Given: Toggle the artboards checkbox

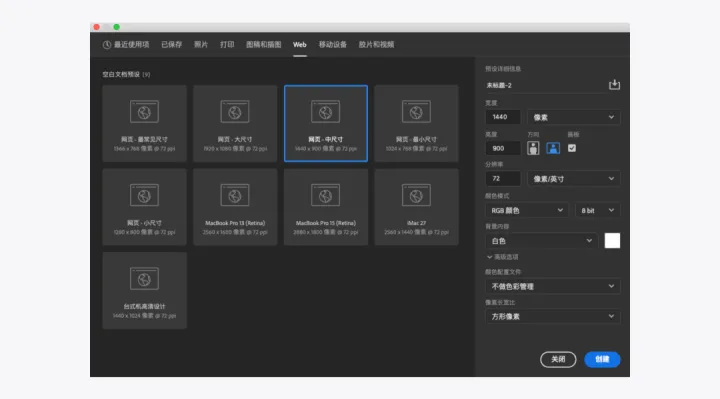Looking at the screenshot, I should (572, 148).
